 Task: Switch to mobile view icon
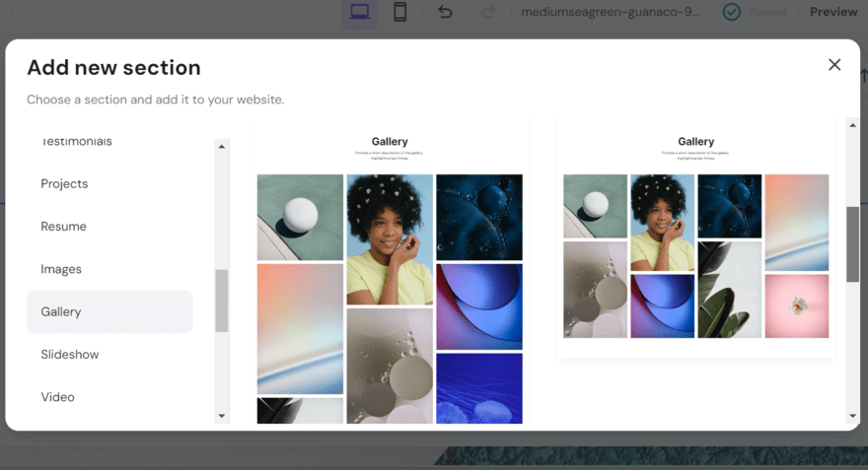point(400,12)
